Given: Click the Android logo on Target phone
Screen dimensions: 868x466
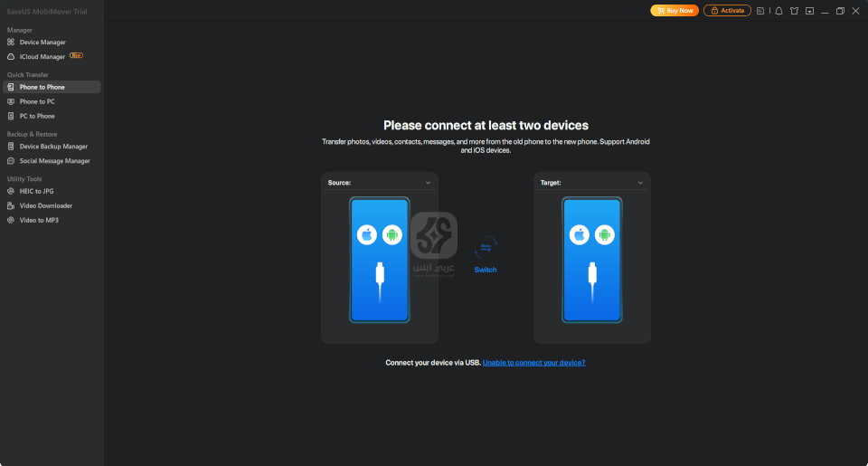Looking at the screenshot, I should point(604,235).
